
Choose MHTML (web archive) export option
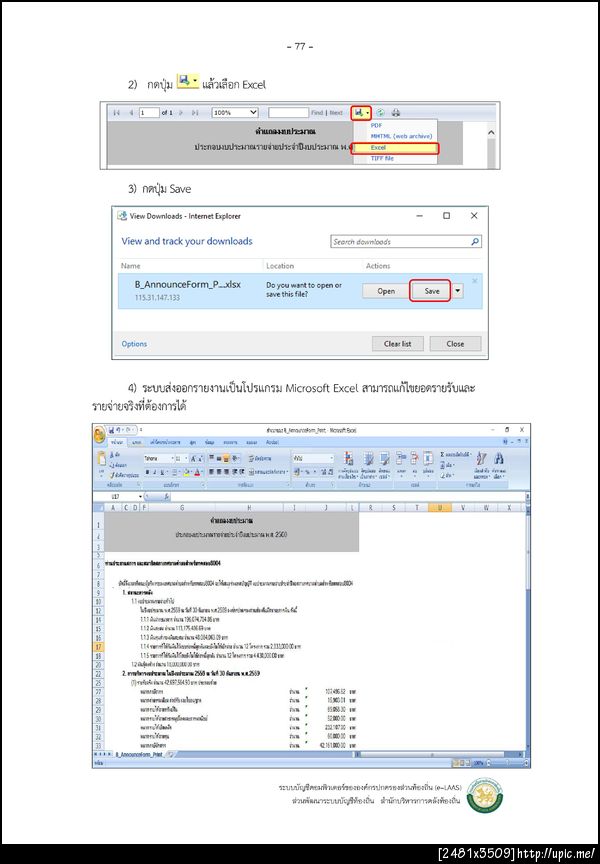(x=401, y=136)
